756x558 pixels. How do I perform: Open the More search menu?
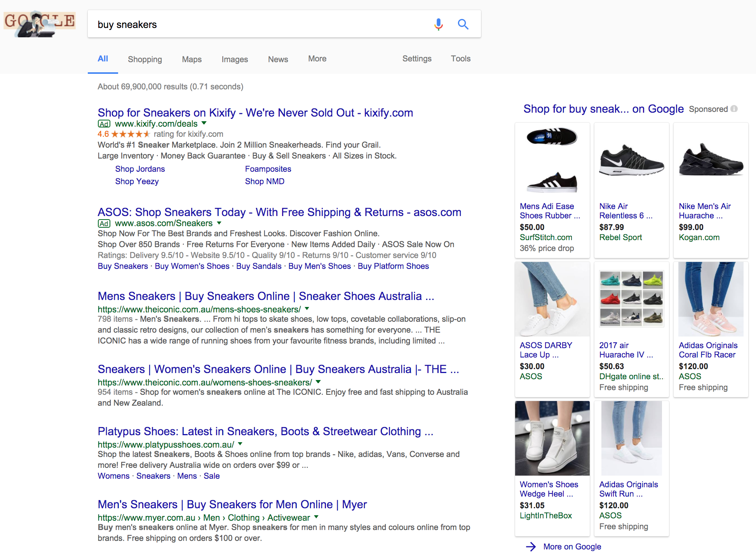317,59
